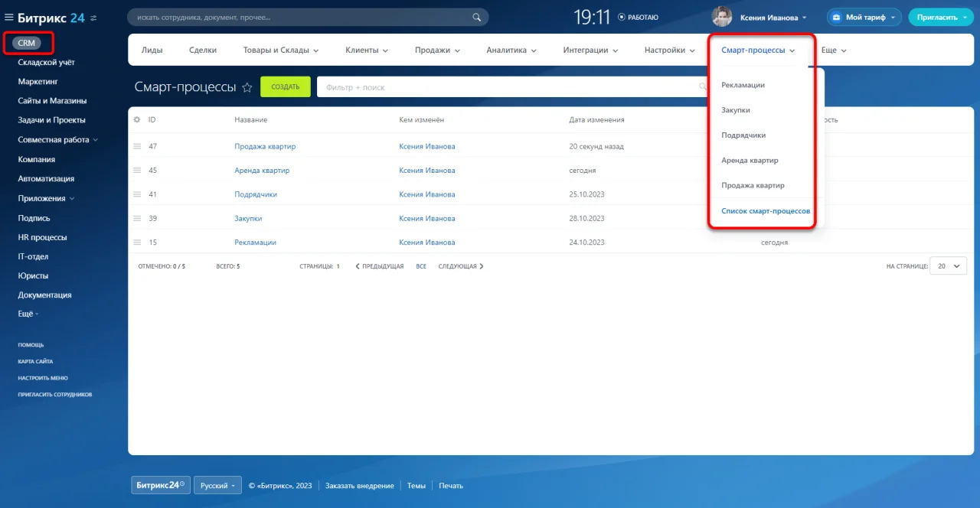Expand the Товары и Склады menu
The width and height of the screenshot is (980, 508).
tap(281, 50)
